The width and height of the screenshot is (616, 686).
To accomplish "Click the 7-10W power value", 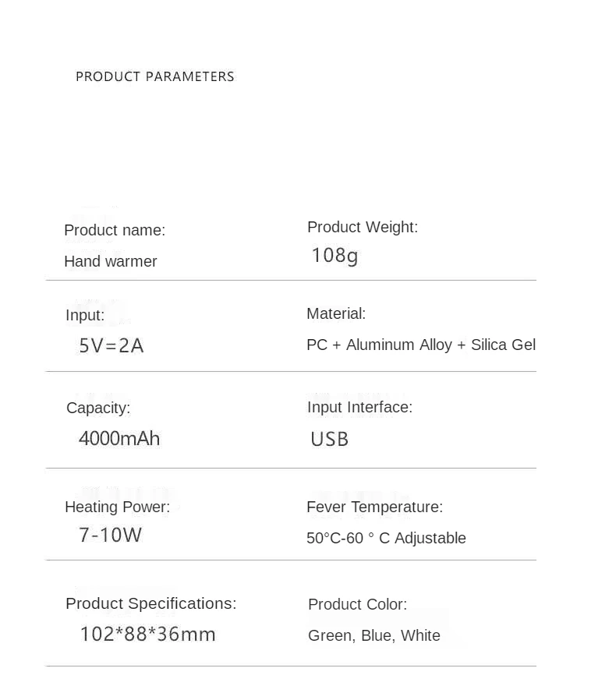I will tap(110, 535).
